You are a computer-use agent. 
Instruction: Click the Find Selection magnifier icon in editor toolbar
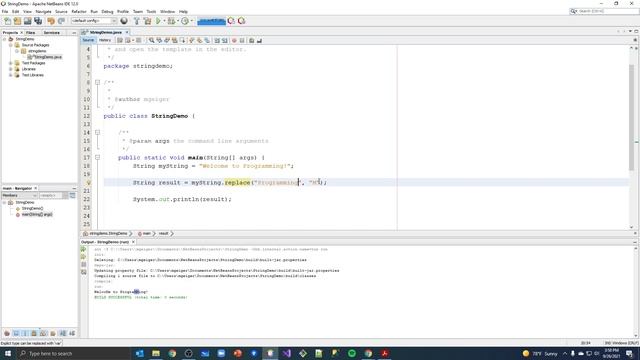151,40
